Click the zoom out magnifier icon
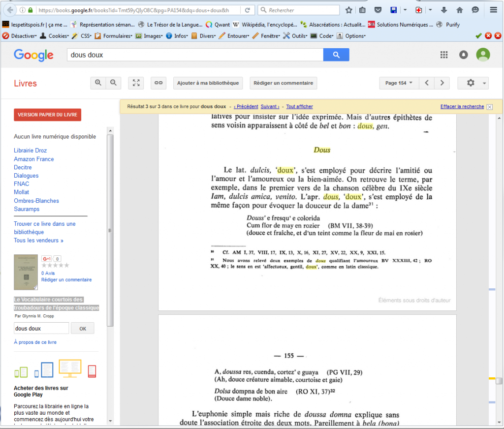 [113, 83]
